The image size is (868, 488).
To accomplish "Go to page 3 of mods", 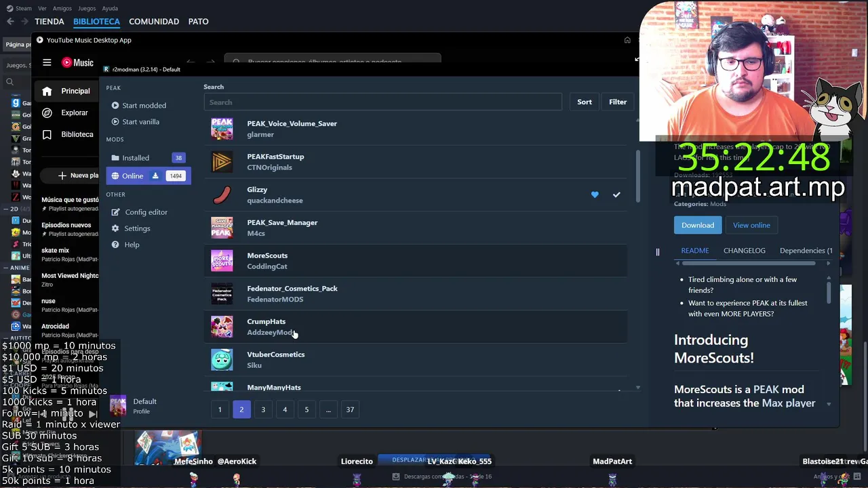I will (263, 409).
